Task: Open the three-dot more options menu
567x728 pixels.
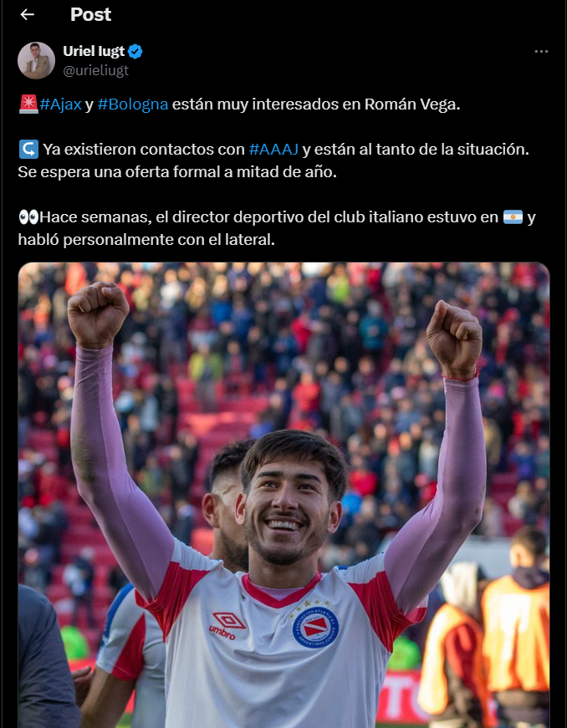Action: point(541,52)
